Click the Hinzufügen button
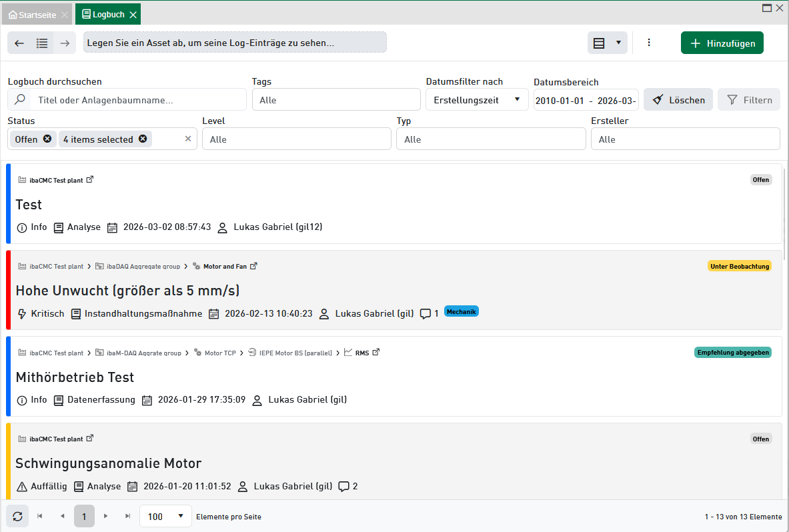The height and width of the screenshot is (532, 789). pyautogui.click(x=722, y=43)
